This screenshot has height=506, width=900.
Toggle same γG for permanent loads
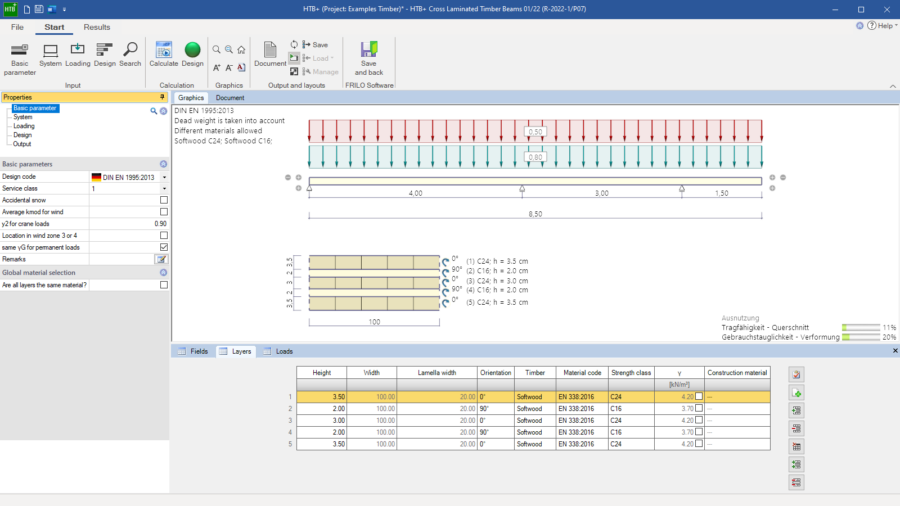point(164,247)
